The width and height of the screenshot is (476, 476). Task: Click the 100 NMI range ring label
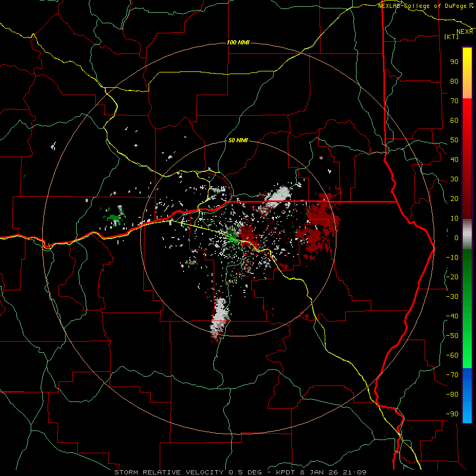(x=239, y=42)
